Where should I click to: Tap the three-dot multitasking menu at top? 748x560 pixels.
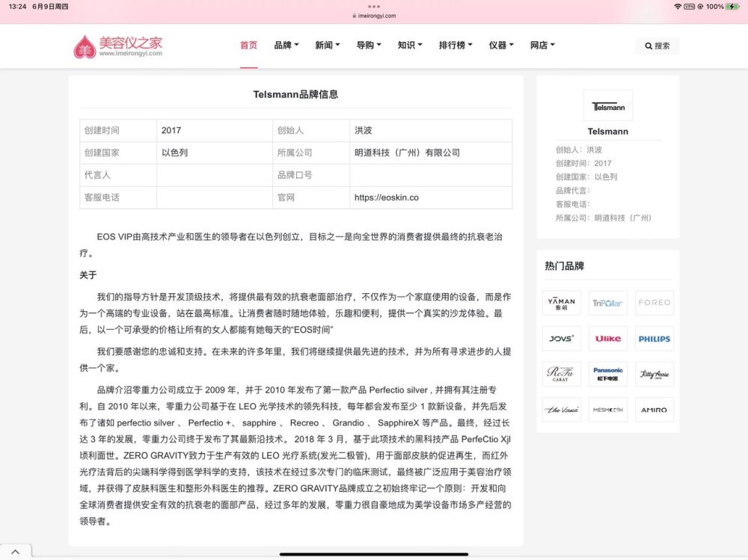374,7
